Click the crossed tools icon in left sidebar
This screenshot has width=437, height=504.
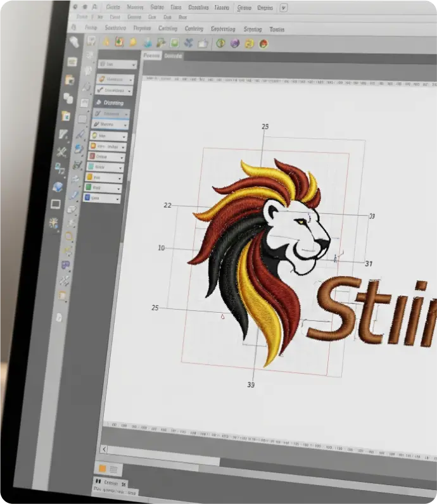point(61,152)
